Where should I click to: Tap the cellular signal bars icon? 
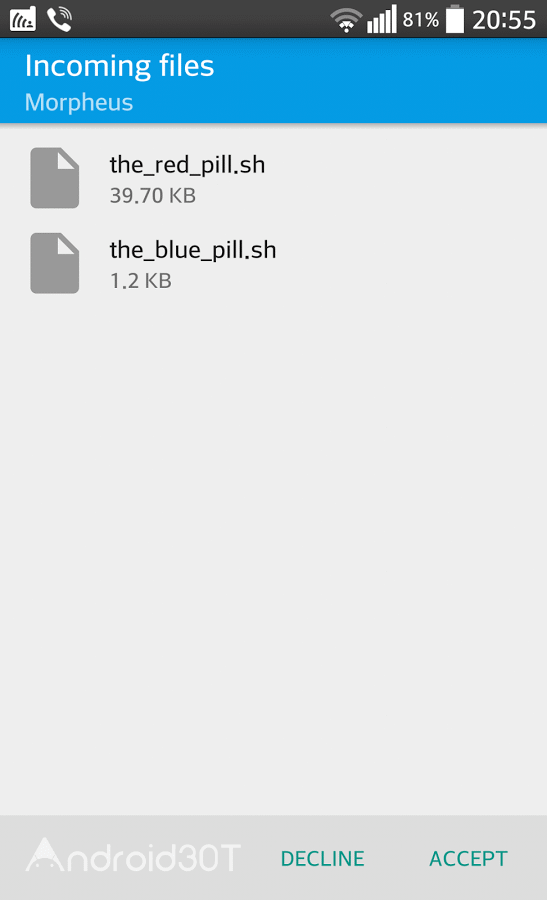(382, 19)
